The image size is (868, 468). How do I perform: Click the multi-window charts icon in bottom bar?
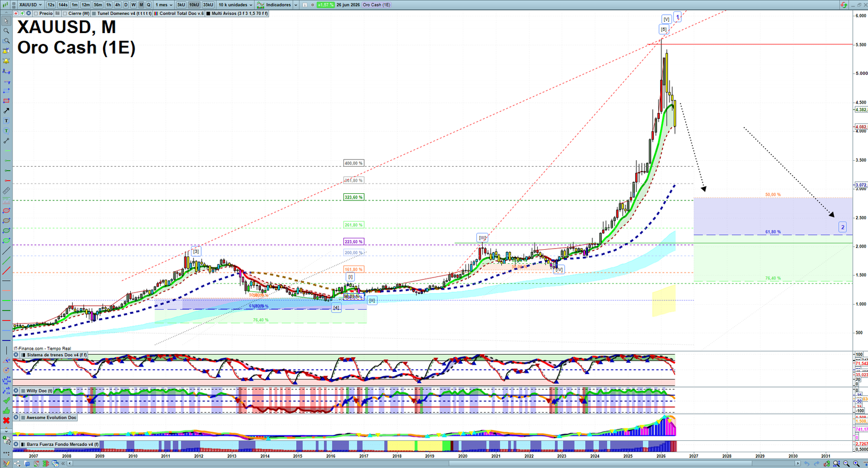(55, 464)
